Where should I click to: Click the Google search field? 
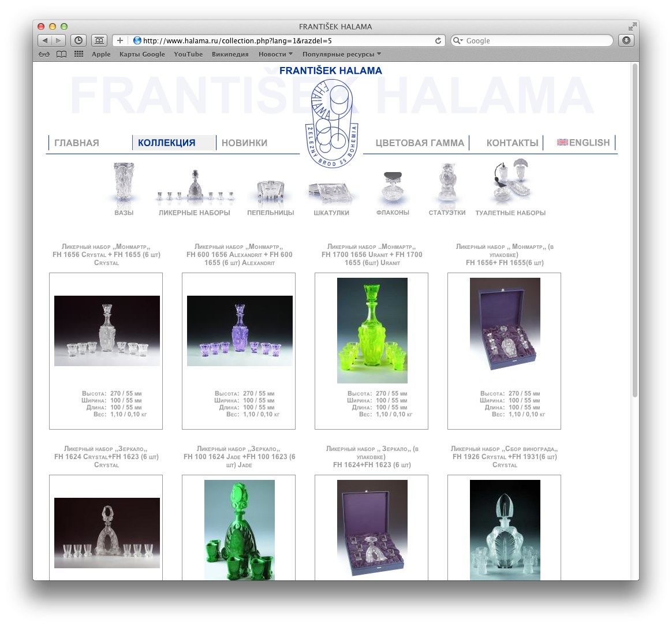click(x=532, y=41)
